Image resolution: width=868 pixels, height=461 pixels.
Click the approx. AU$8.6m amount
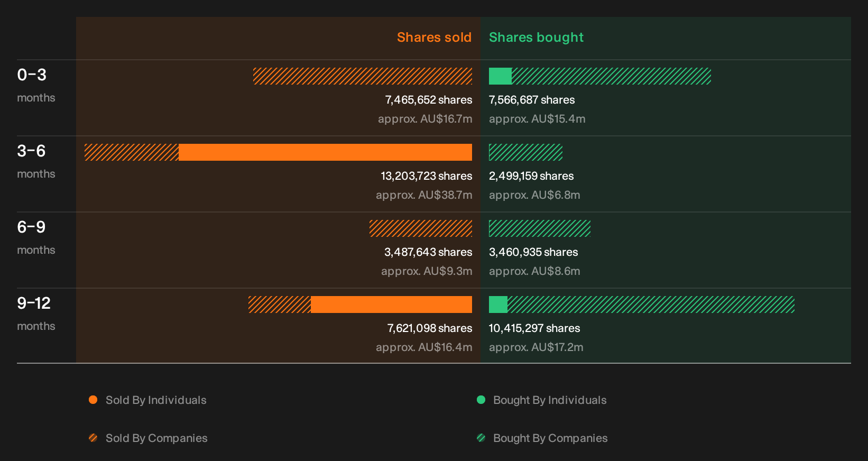point(534,271)
